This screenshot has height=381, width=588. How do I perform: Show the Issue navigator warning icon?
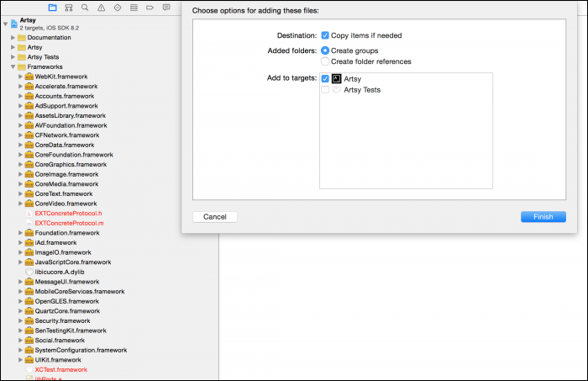coord(101,8)
